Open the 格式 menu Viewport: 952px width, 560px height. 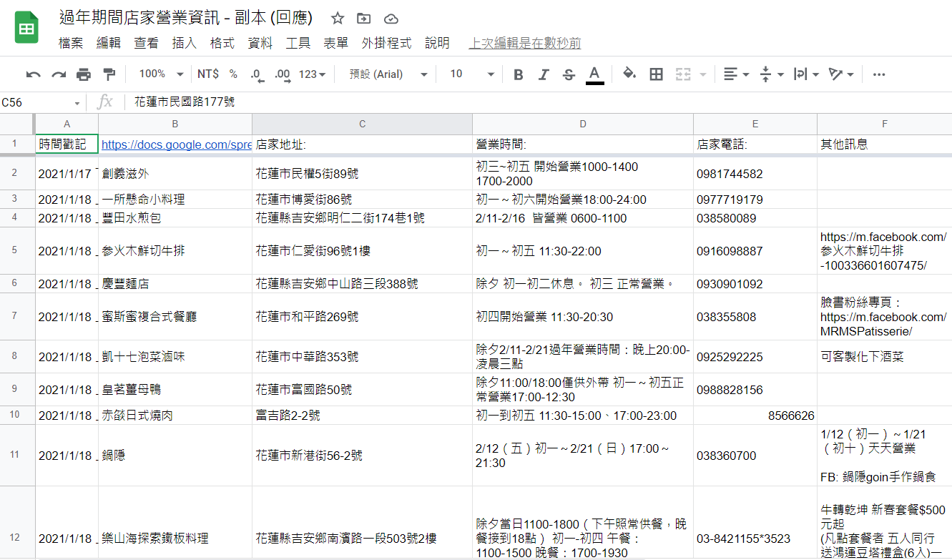click(x=222, y=43)
